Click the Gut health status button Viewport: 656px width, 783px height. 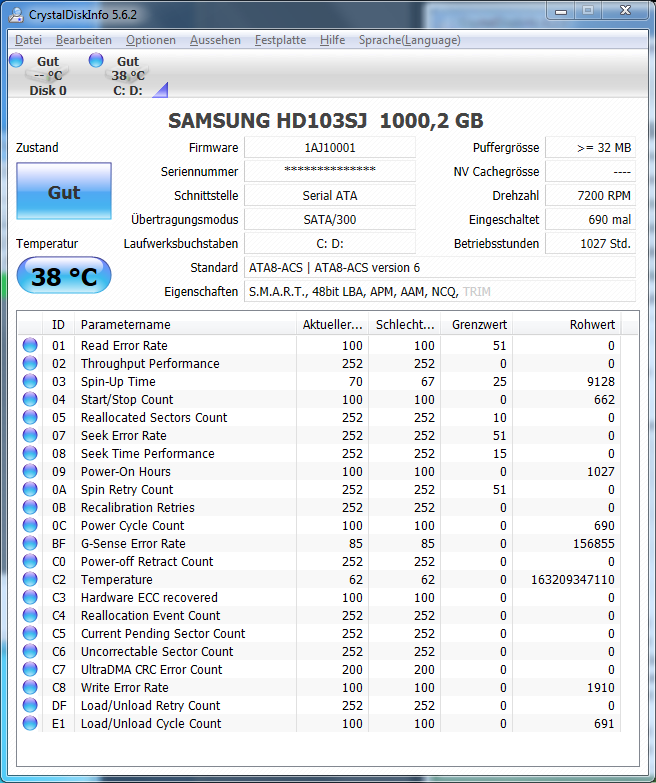point(64,191)
